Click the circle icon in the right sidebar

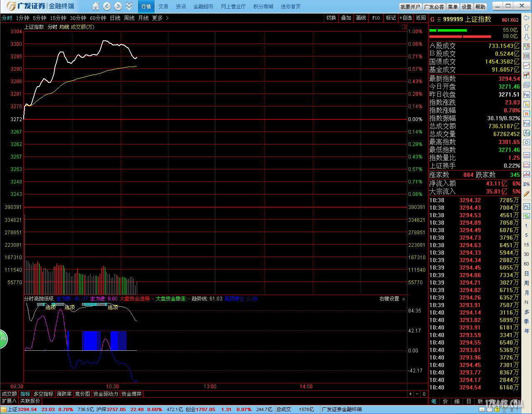527,142
